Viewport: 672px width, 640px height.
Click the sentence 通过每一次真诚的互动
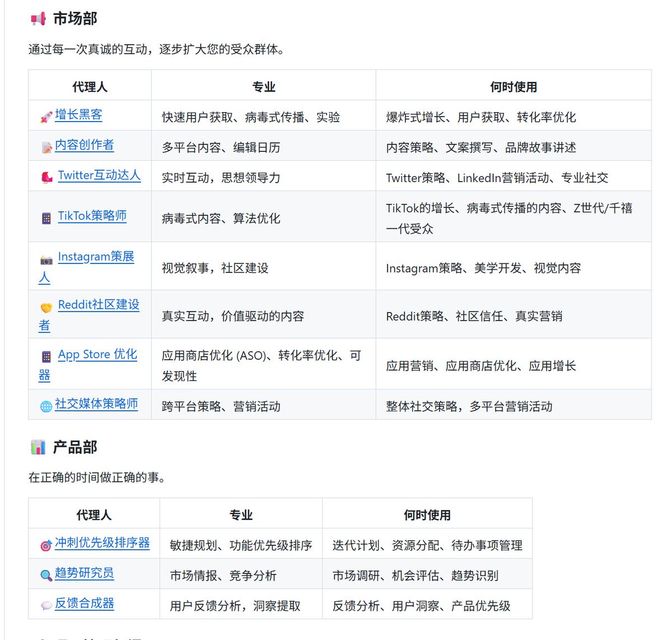coord(88,49)
